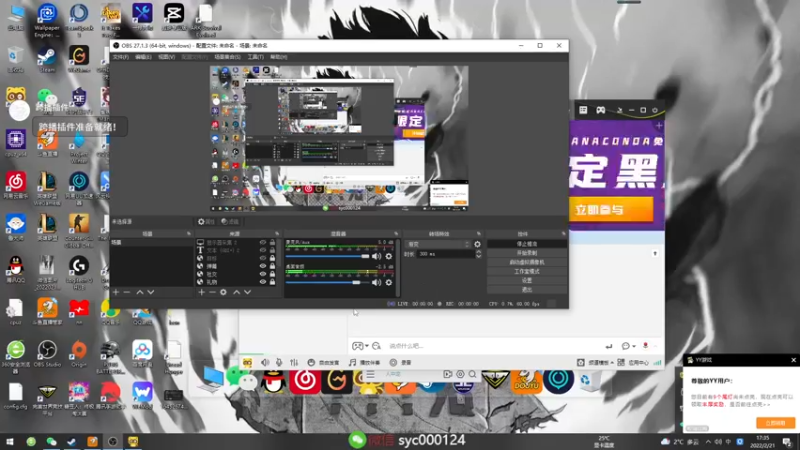Toggle visibility eye of 礼物 source
800x450 pixels.
pyautogui.click(x=263, y=282)
